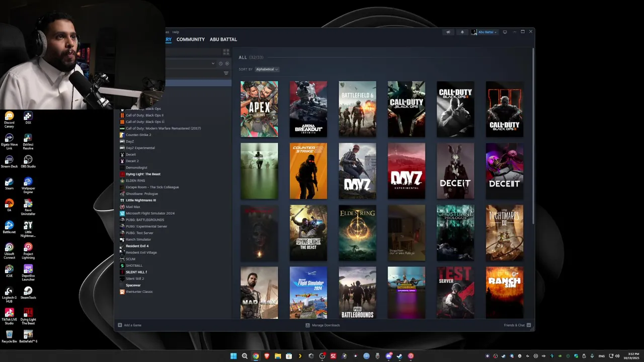This screenshot has height=362, width=644.
Task: Open advanced filter options icon
Action: 226,73
